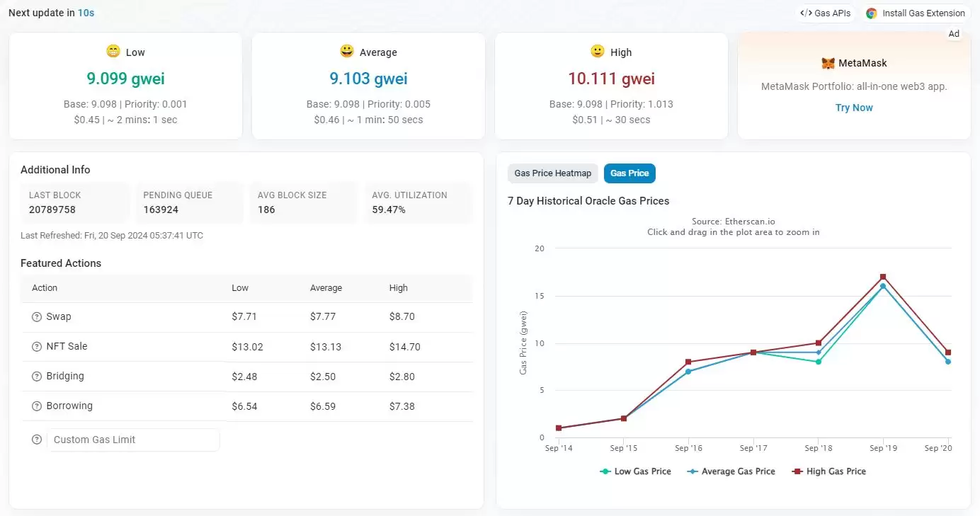Click the MetaMask fox icon

click(828, 63)
